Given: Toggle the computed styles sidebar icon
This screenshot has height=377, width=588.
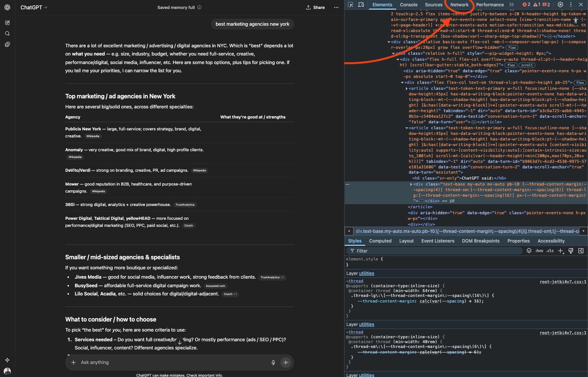Looking at the screenshot, I should coord(581,251).
